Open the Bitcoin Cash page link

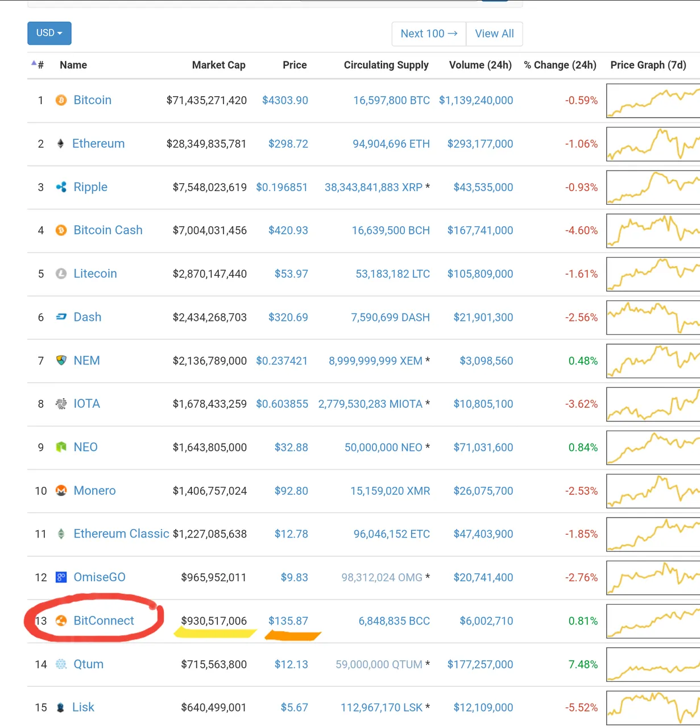point(108,230)
